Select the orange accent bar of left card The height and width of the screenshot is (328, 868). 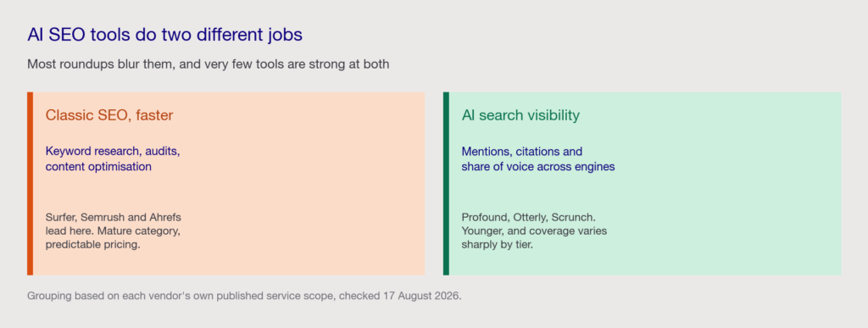coord(30,184)
